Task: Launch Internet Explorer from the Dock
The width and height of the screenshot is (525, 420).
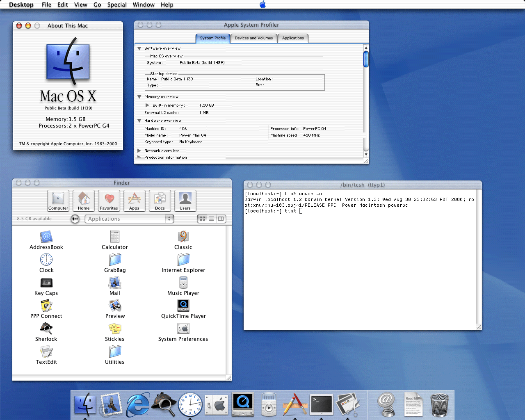Action: (x=137, y=404)
